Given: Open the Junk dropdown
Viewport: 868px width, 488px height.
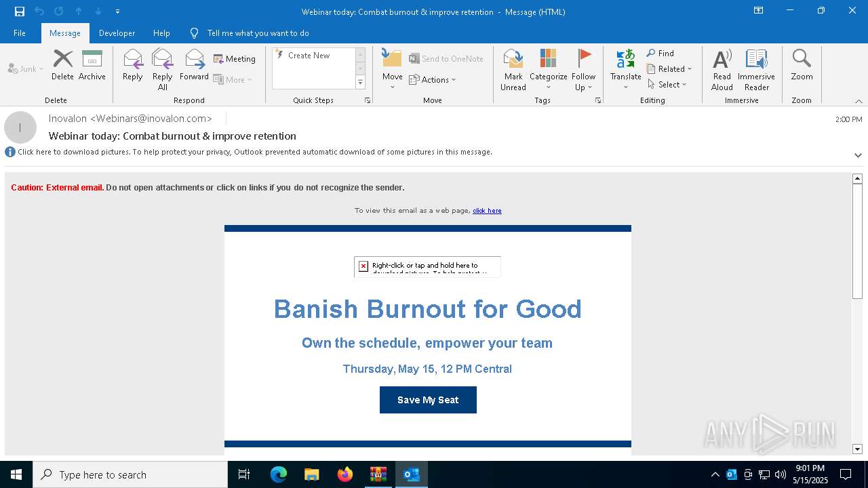Looking at the screenshot, I should pos(25,68).
